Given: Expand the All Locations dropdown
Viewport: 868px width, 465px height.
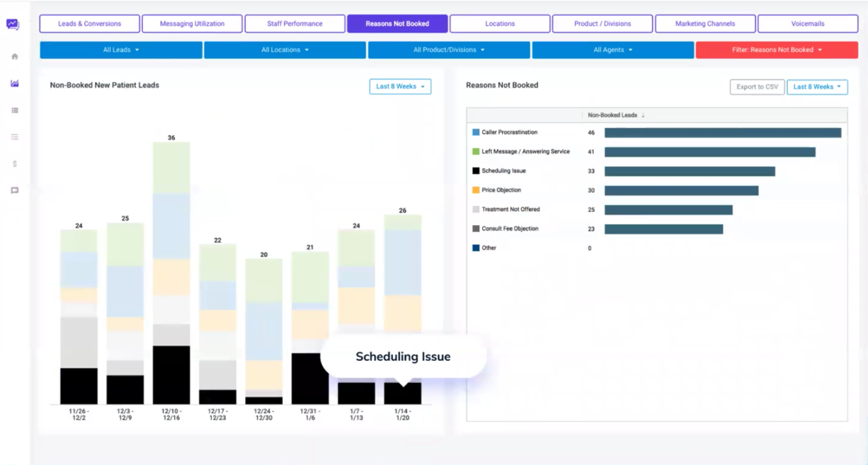Looking at the screenshot, I should pos(285,49).
